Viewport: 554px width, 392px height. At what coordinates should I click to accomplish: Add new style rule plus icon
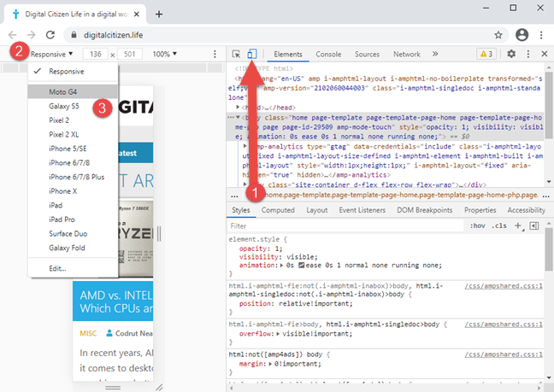518,225
